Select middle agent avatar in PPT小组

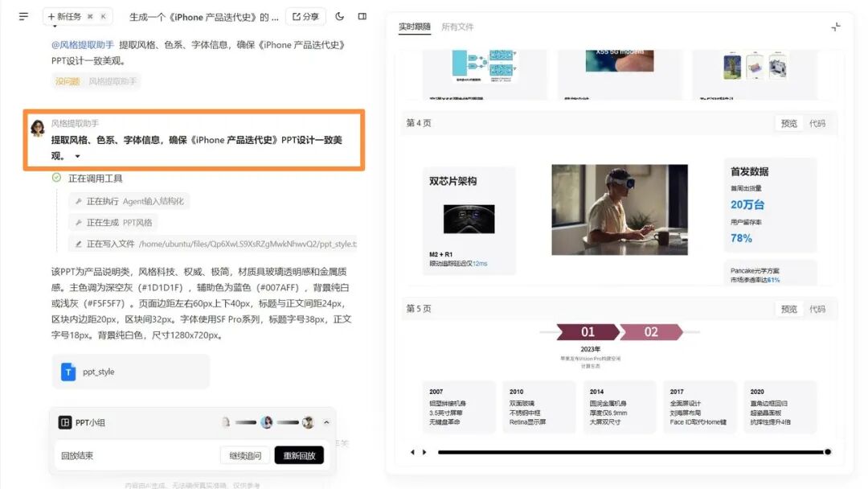[x=267, y=422]
